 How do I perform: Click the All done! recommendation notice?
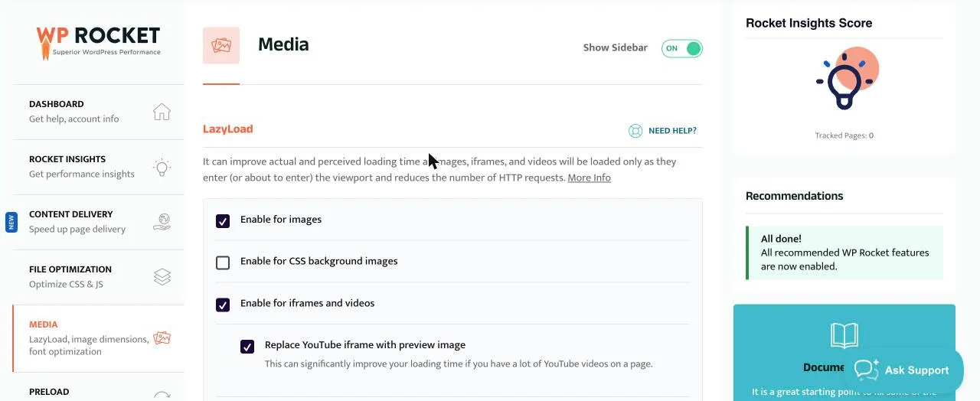tap(844, 253)
